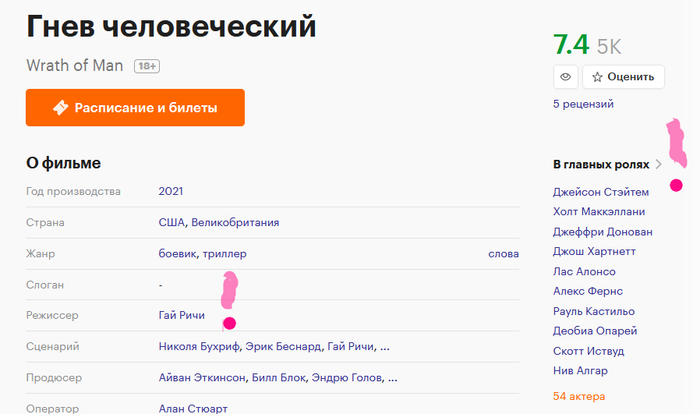This screenshot has width=700, height=414.
Task: Expand the truncated Сценарий writers list
Action: point(385,347)
